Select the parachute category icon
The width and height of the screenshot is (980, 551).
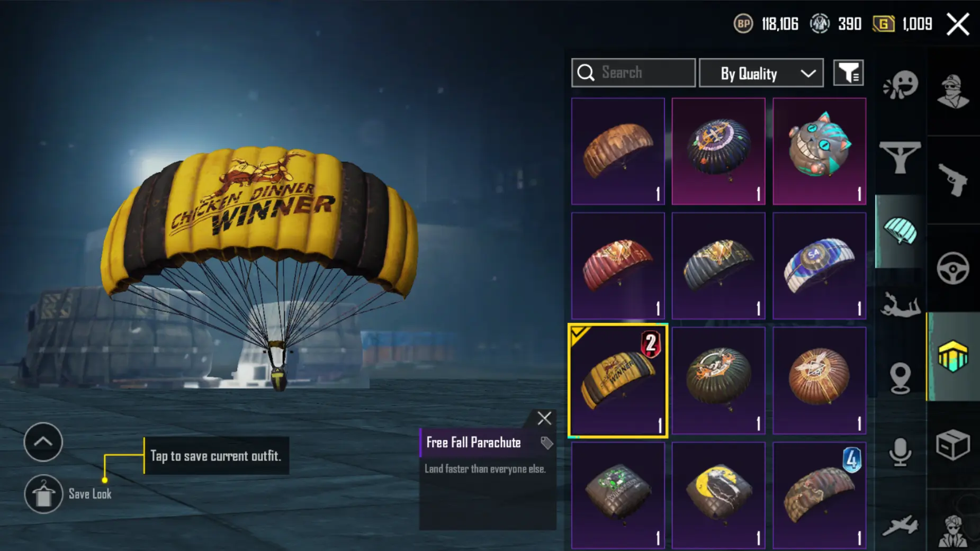[x=900, y=231]
